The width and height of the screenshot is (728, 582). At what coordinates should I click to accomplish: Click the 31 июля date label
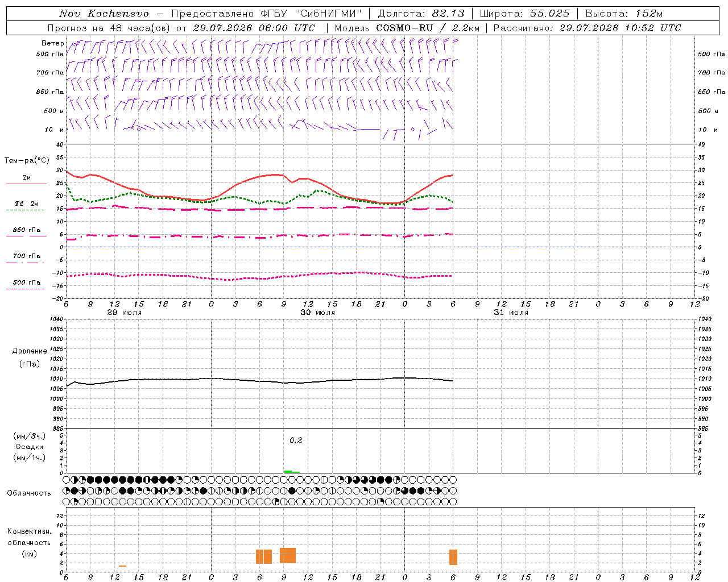click(x=511, y=313)
